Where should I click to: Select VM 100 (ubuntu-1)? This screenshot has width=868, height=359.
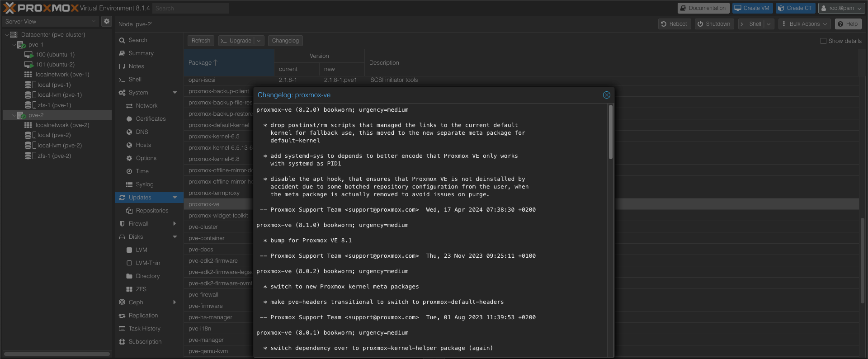pyautogui.click(x=55, y=54)
